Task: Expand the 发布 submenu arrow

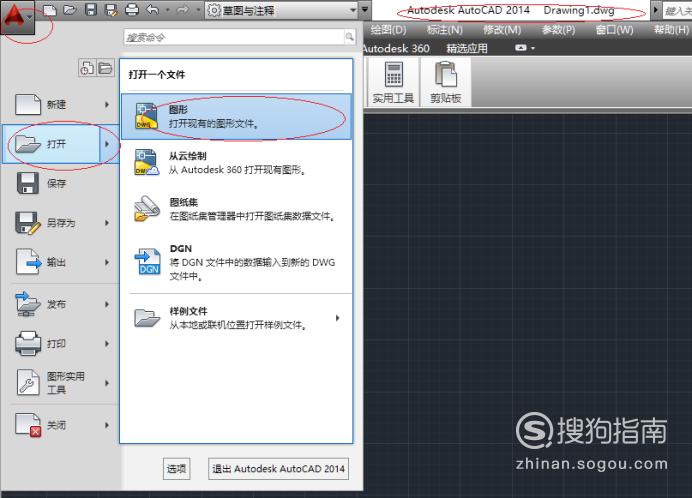Action: (x=107, y=304)
